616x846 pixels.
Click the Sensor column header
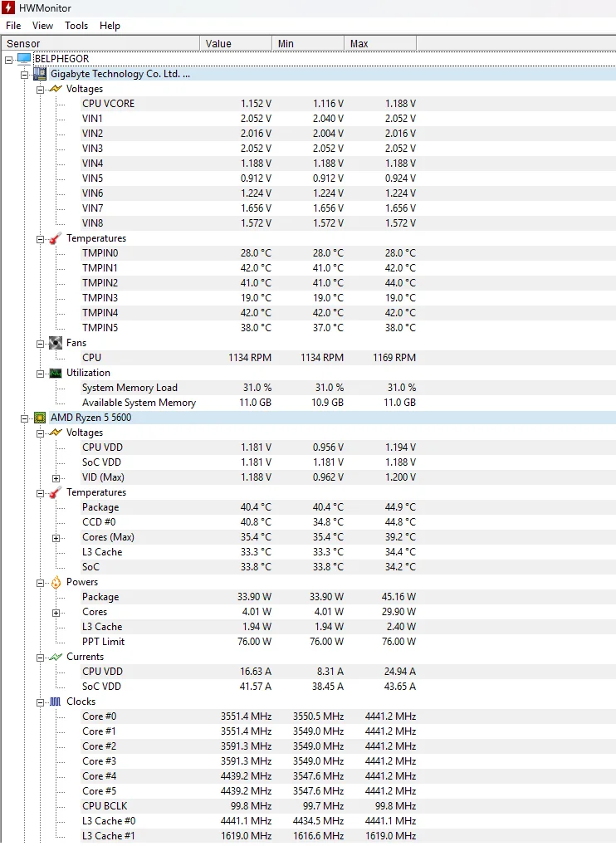click(x=100, y=44)
